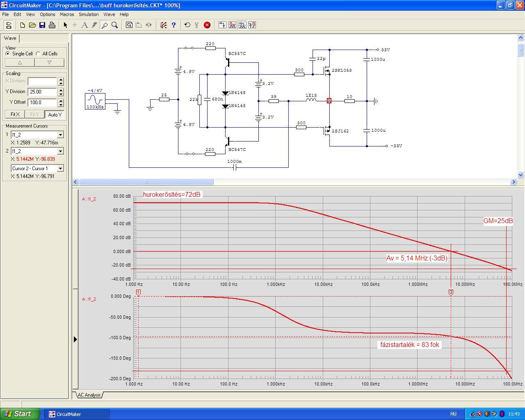The height and width of the screenshot is (420, 525).
Task: Open the Cursor 2 - Cursor 1 dropdown
Action: [60, 169]
